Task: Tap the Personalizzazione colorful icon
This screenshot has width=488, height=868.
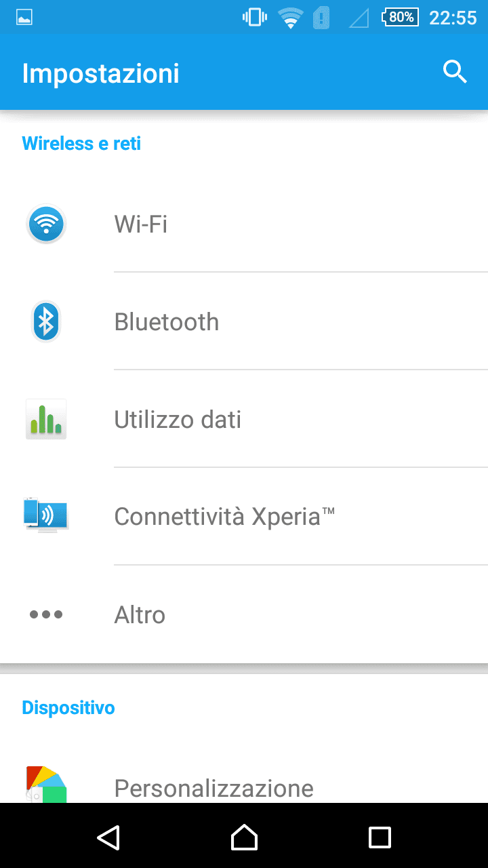Action: [x=46, y=785]
